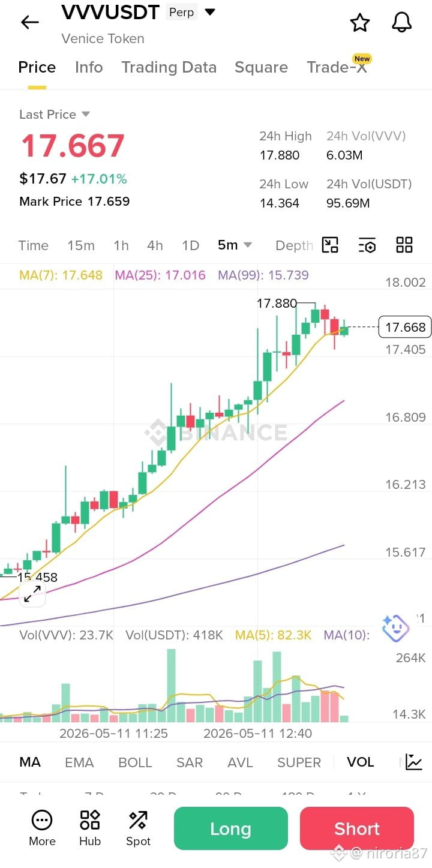Image resolution: width=432 pixels, height=868 pixels.
Task: Open the 5m interval dropdown
Action: [235, 245]
